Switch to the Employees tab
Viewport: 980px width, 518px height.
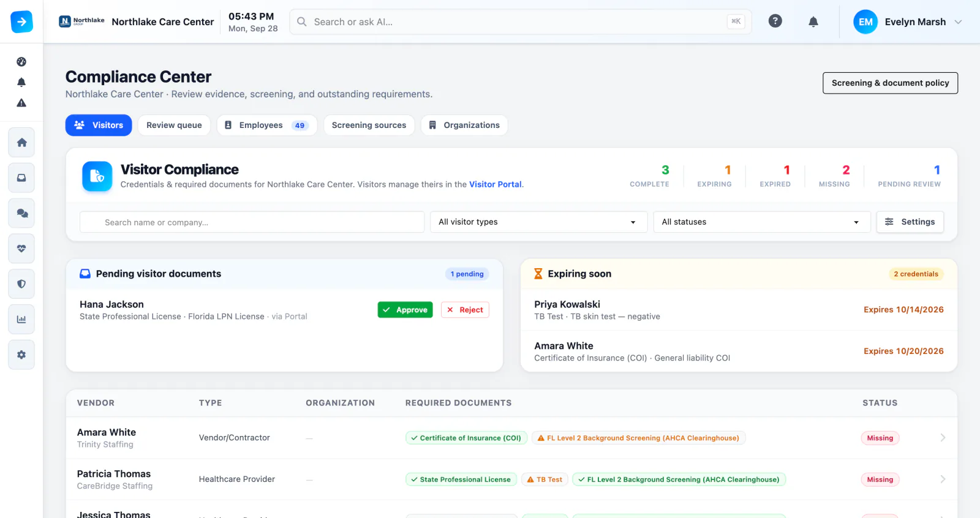267,125
